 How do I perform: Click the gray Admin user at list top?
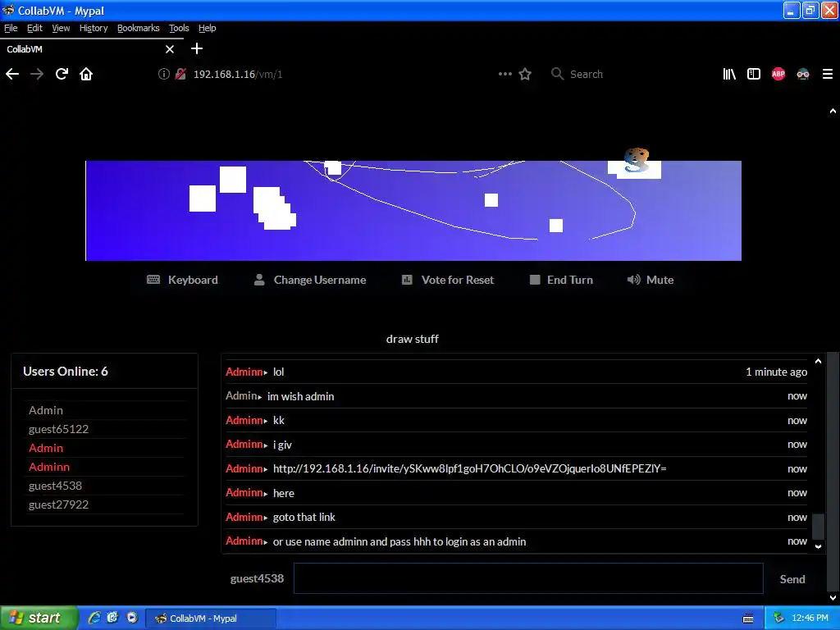(46, 410)
